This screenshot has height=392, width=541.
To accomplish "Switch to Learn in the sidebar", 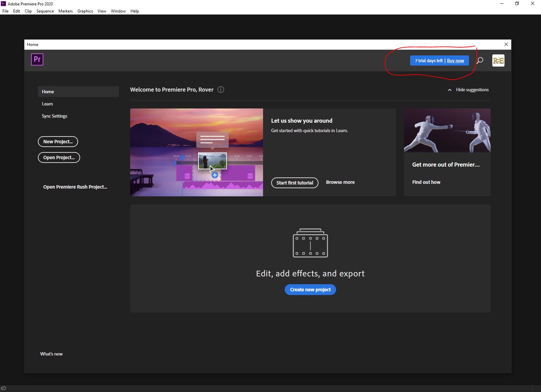I will coord(47,104).
